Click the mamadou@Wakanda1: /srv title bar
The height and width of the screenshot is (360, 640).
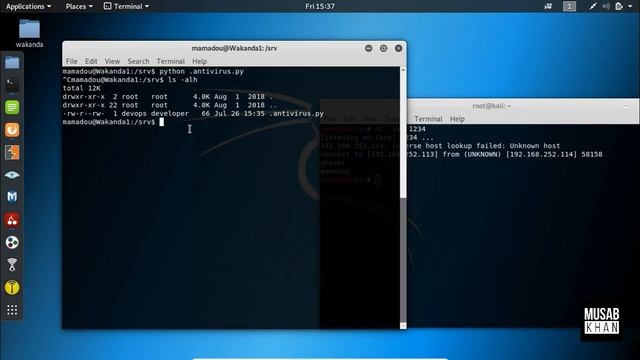tap(234, 48)
